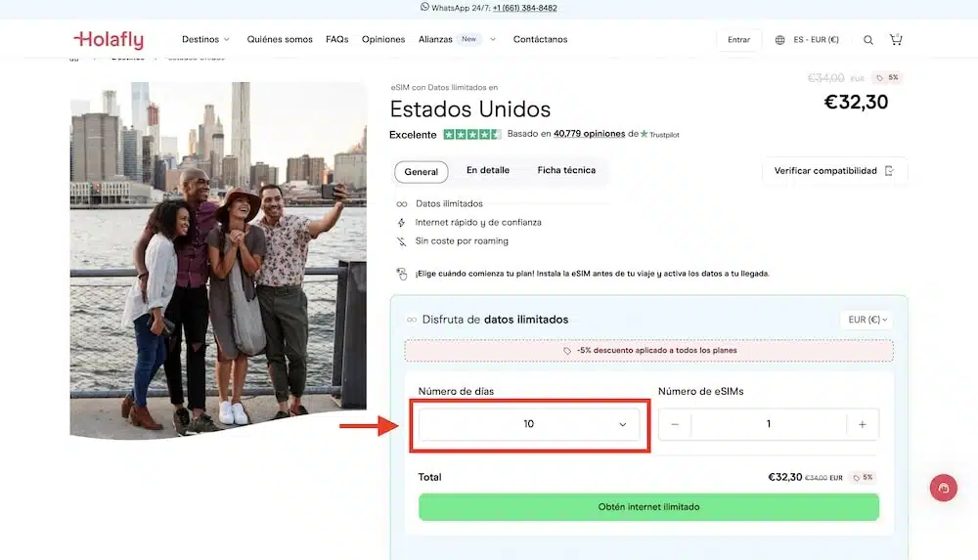The image size is (978, 560).
Task: Select the General tab
Action: [x=421, y=172]
